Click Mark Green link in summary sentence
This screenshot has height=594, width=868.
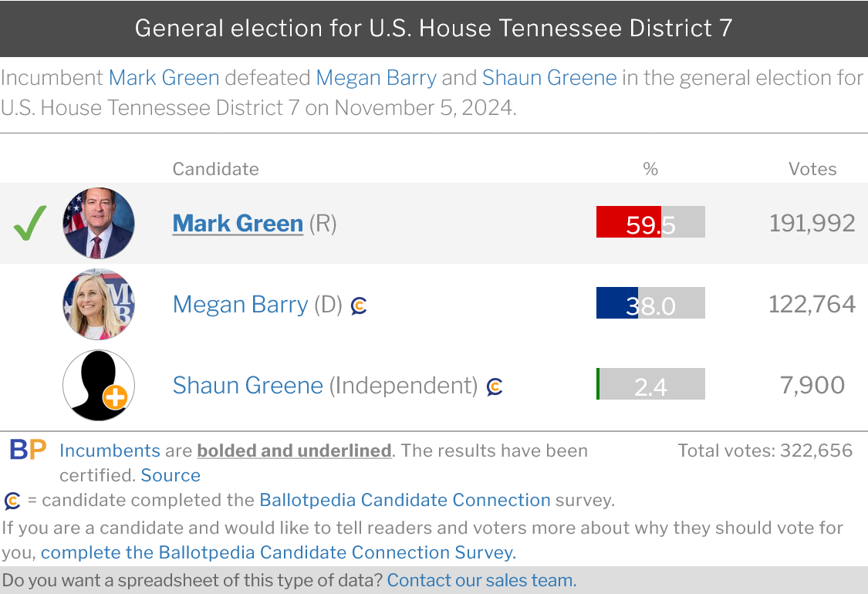(x=164, y=78)
